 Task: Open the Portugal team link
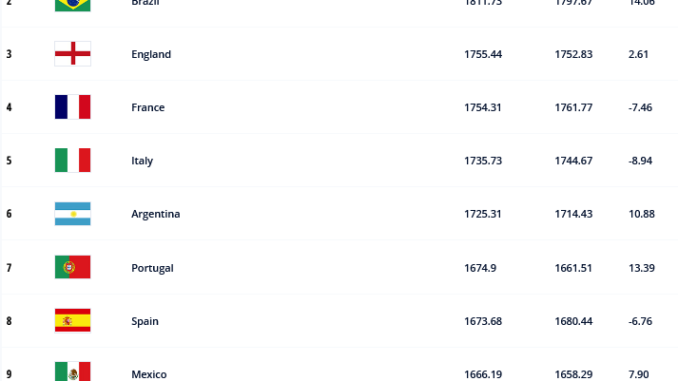pyautogui.click(x=152, y=268)
